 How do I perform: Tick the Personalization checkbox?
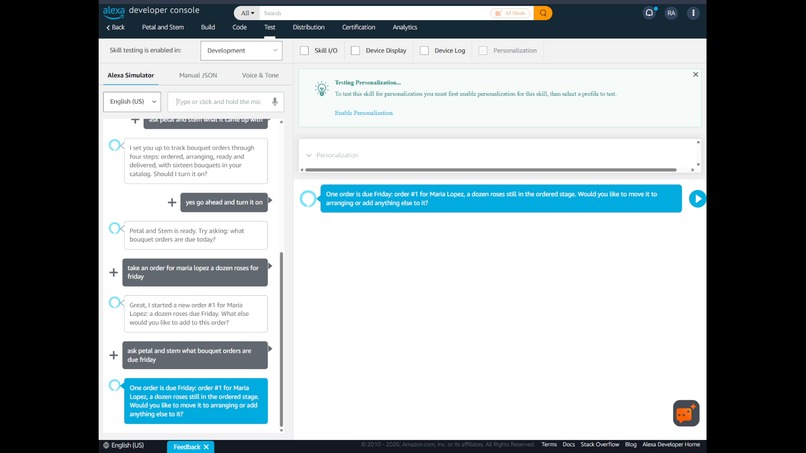pyautogui.click(x=483, y=50)
